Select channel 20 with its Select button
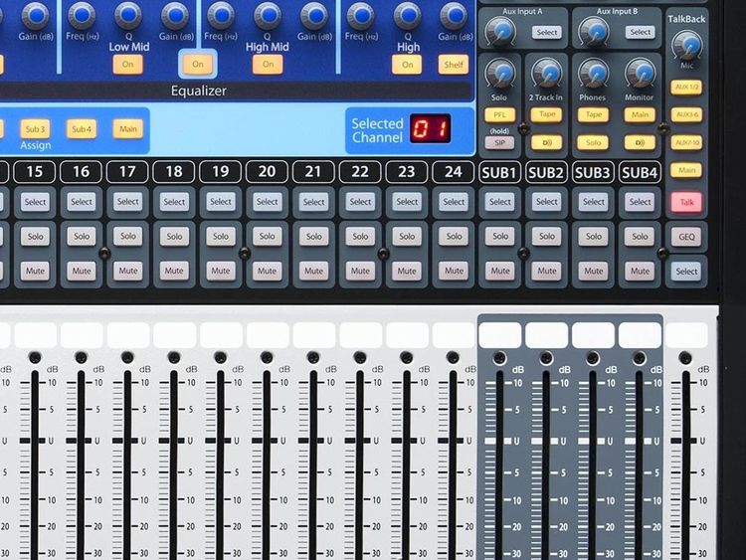Image resolution: width=746 pixels, height=560 pixels. click(x=267, y=202)
